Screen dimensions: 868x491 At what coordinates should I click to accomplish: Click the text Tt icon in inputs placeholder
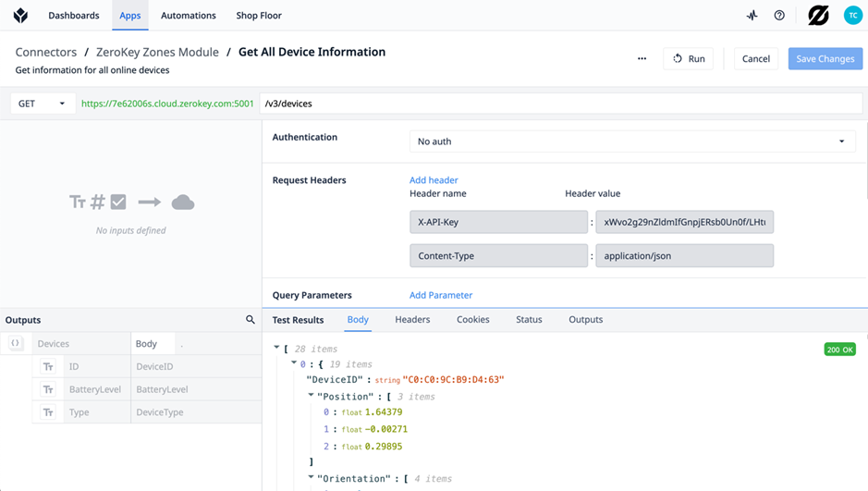coord(78,203)
